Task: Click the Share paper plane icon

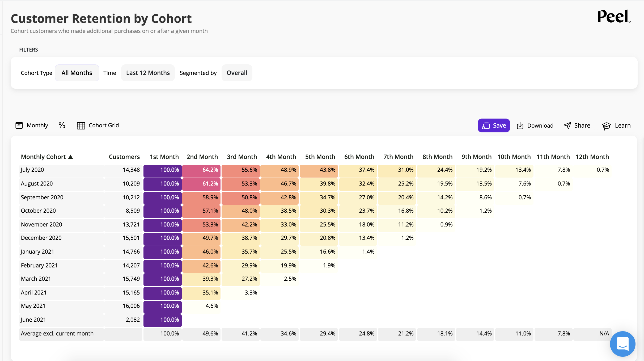Action: click(x=567, y=125)
